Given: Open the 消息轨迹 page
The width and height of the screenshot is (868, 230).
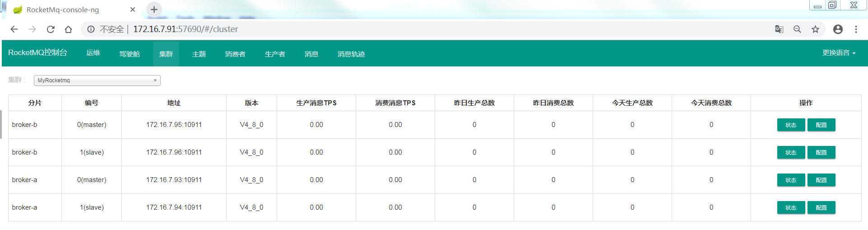Looking at the screenshot, I should 351,54.
